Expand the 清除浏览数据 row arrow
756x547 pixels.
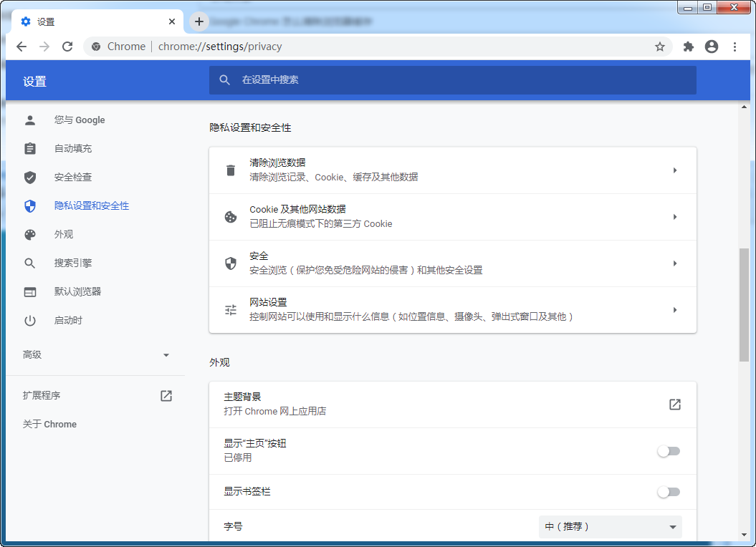click(x=674, y=170)
